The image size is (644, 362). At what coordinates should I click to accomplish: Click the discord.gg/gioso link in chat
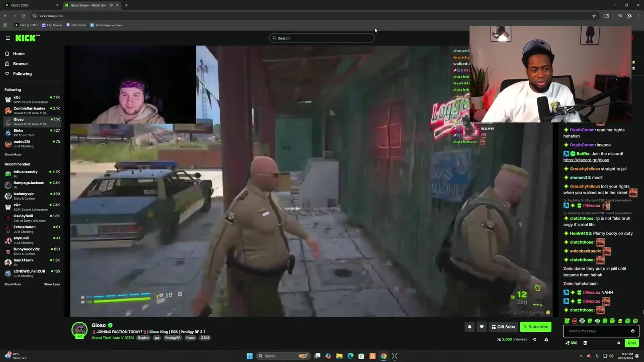586,160
